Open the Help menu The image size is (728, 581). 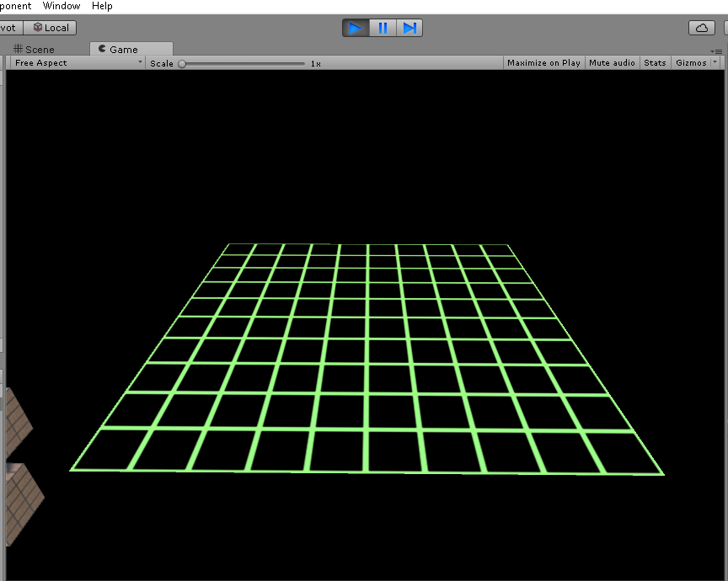point(102,6)
